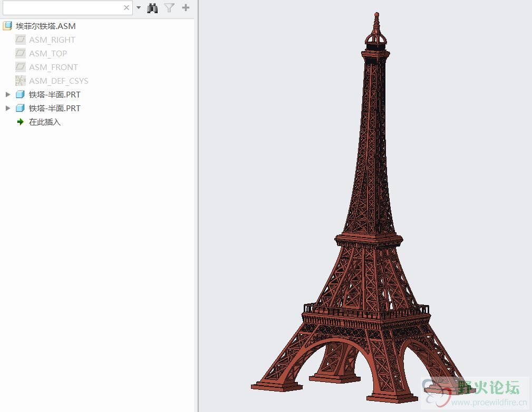Click the ASM_DEF_CSYS coordinate system icon
Image resolution: width=532 pixels, height=412 pixels.
pyautogui.click(x=21, y=81)
